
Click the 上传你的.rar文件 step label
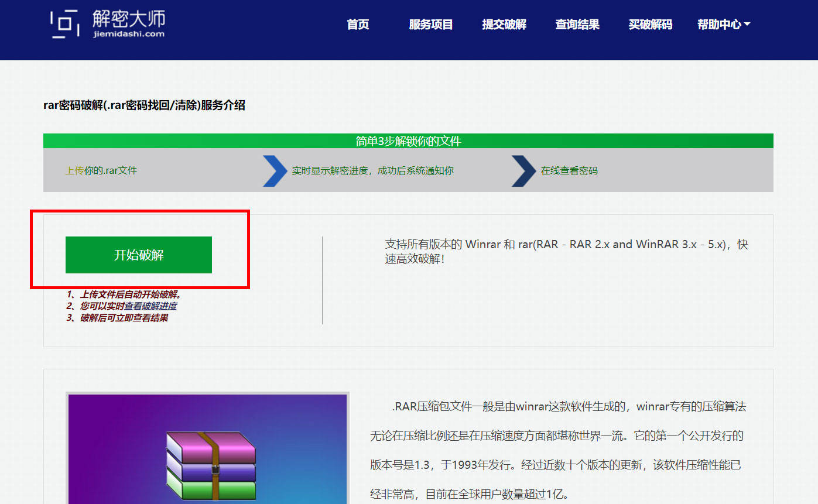point(101,171)
